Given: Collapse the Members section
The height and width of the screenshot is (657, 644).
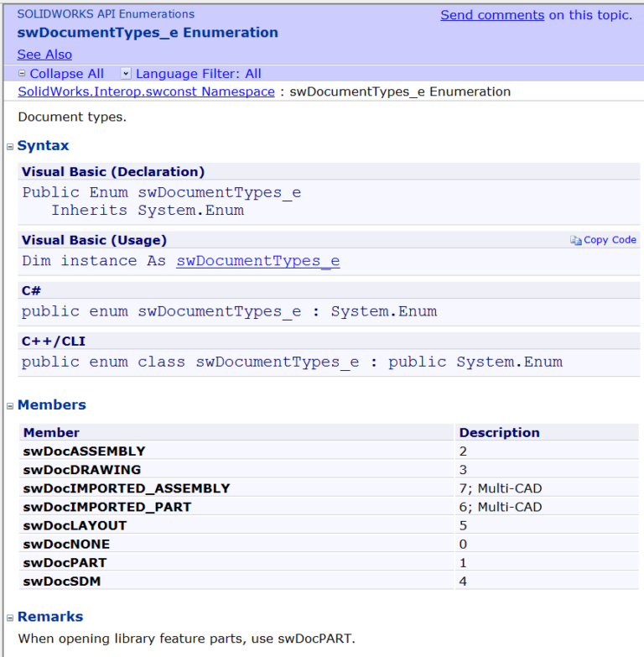Looking at the screenshot, I should point(10,406).
